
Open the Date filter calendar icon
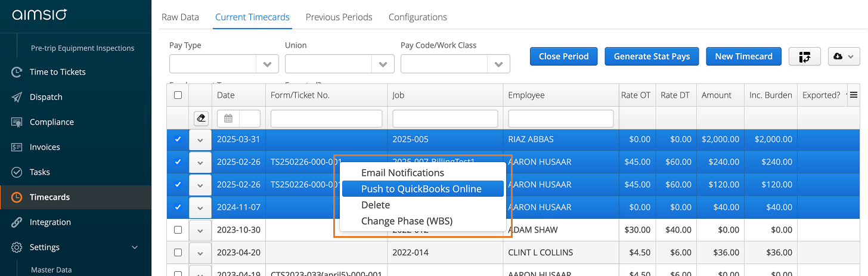tap(228, 119)
